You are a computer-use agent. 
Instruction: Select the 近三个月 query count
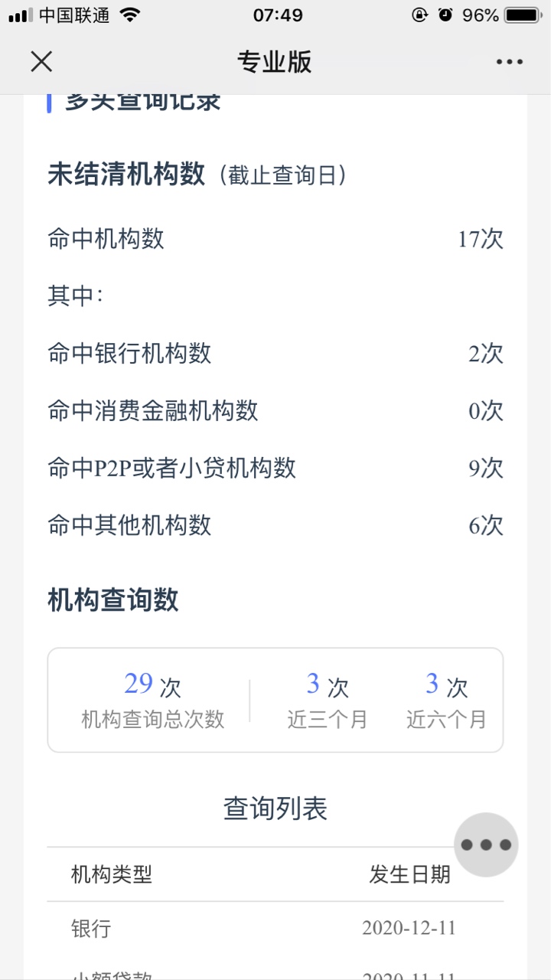328,701
